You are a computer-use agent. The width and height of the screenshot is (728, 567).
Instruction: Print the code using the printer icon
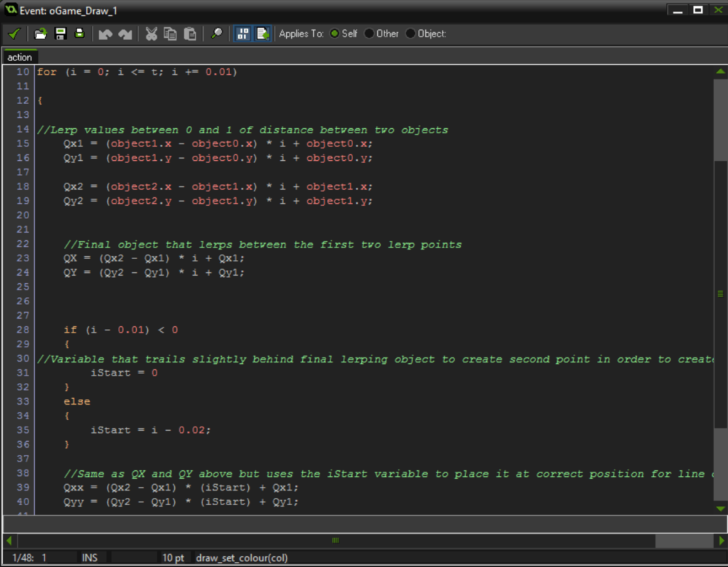tap(79, 33)
